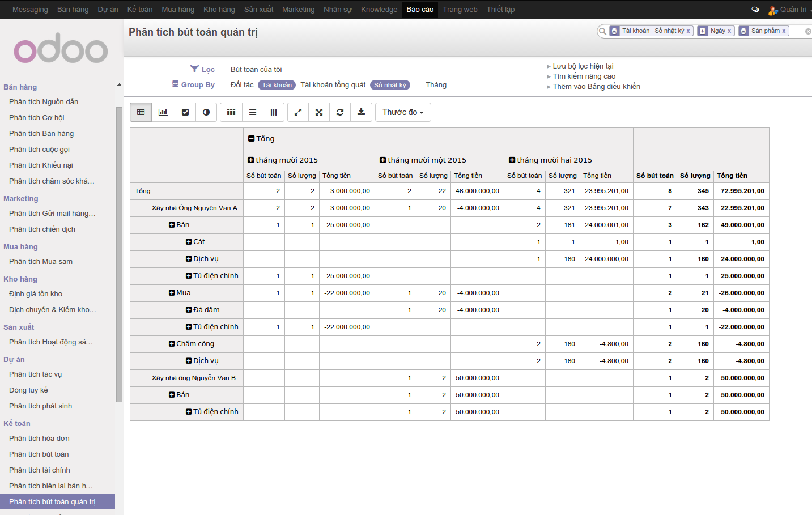
Task: Open the conversations chat icon in top bar
Action: click(x=755, y=10)
